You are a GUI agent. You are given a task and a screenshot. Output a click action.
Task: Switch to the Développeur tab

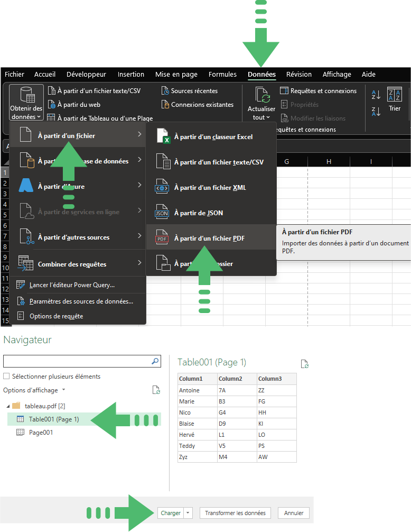(86, 75)
